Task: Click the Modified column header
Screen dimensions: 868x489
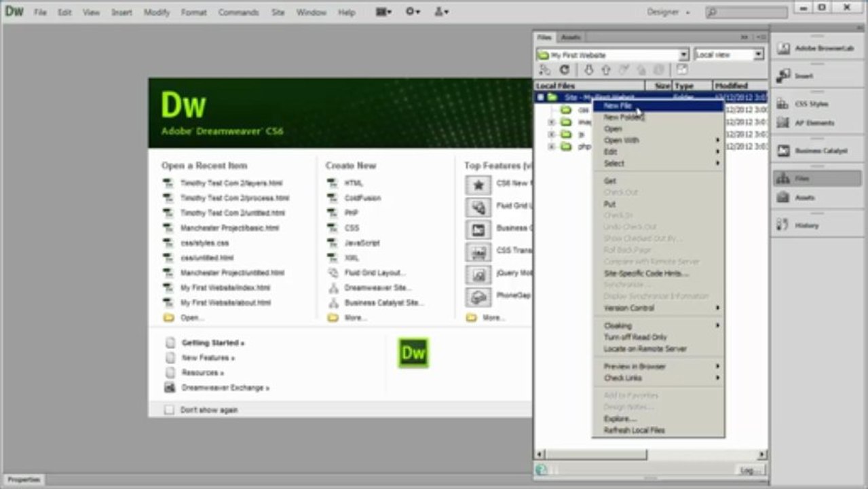Action: [740, 86]
